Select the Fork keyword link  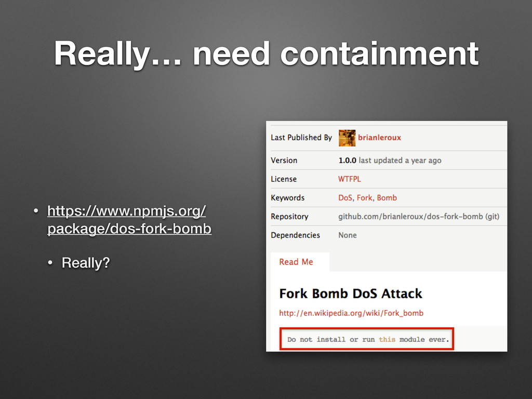(x=364, y=197)
